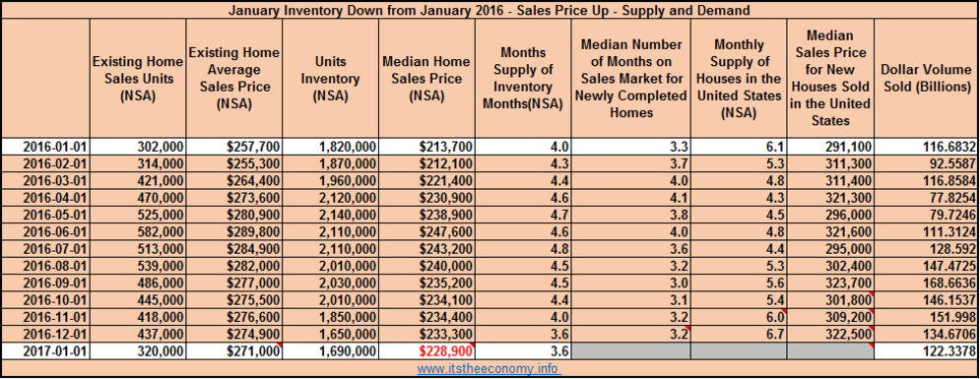Select the Existing Home Sales Units header

click(138, 79)
